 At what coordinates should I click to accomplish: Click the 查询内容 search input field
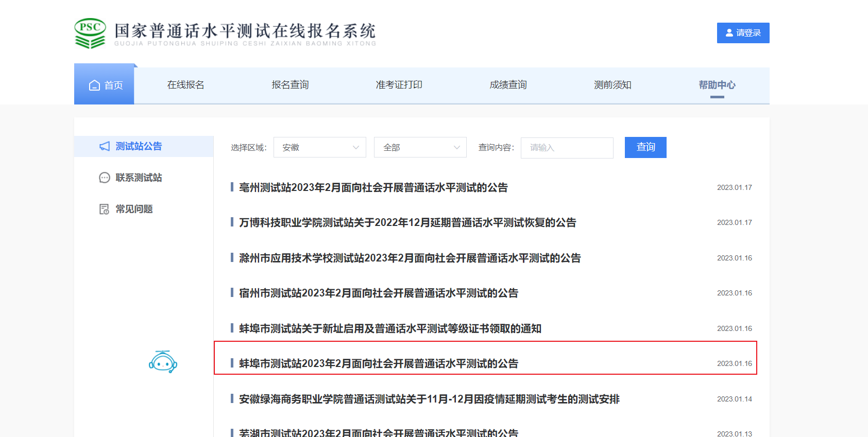click(567, 148)
